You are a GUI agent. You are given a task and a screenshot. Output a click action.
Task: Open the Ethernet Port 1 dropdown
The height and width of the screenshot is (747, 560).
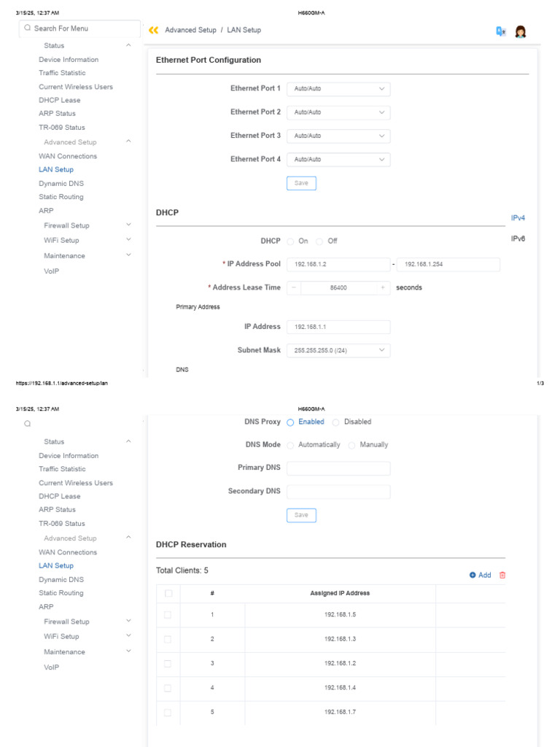click(338, 89)
